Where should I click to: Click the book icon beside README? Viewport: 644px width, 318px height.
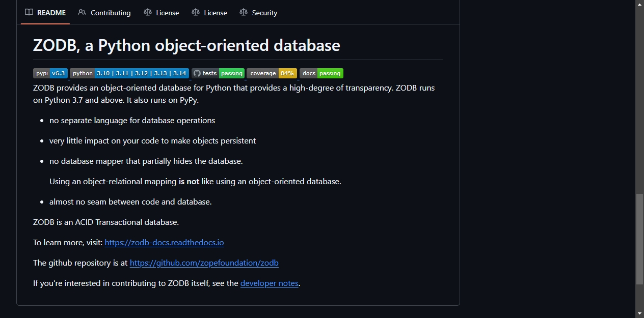click(29, 12)
